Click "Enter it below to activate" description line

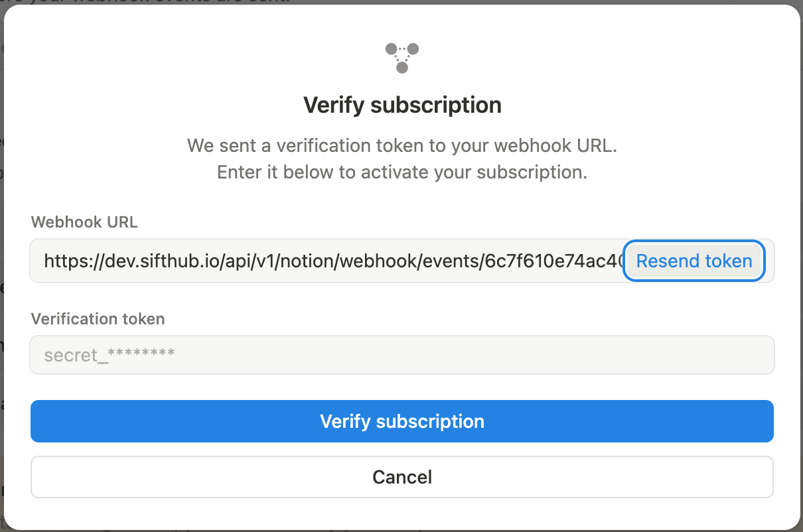(x=402, y=172)
